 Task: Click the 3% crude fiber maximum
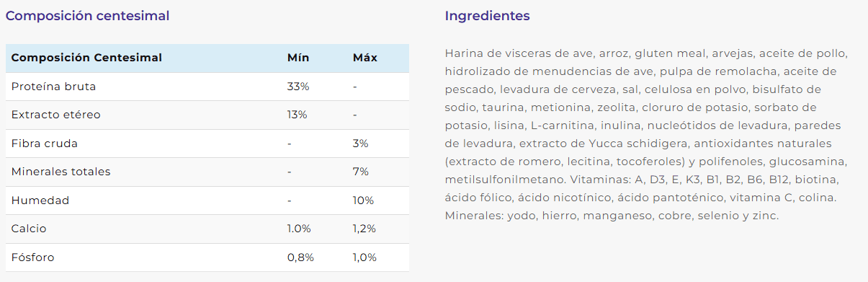click(x=361, y=144)
